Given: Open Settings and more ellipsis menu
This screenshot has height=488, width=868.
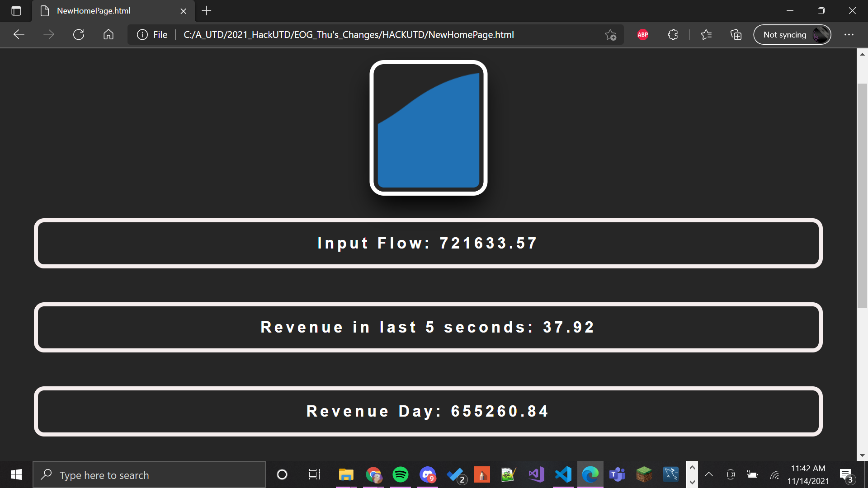Looking at the screenshot, I should click(849, 35).
